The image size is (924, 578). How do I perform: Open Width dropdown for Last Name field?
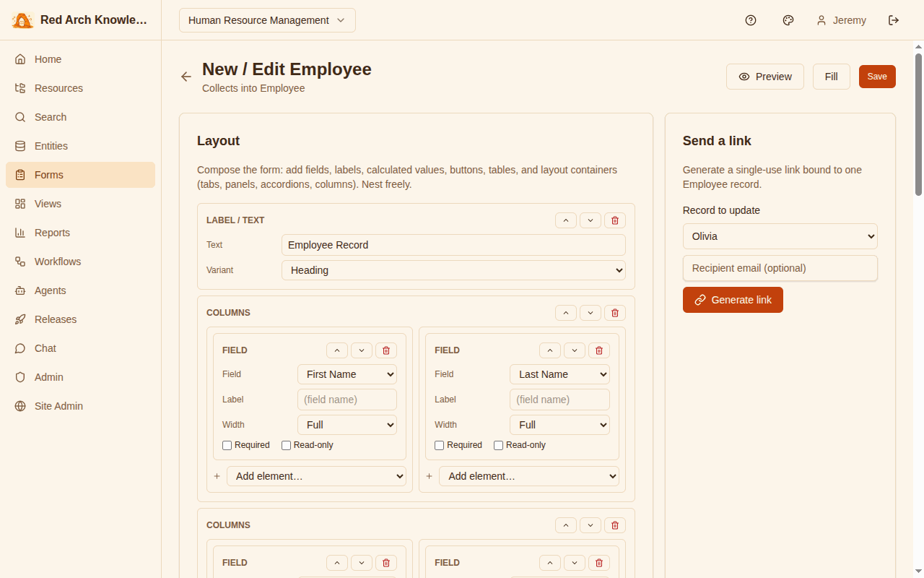click(559, 425)
